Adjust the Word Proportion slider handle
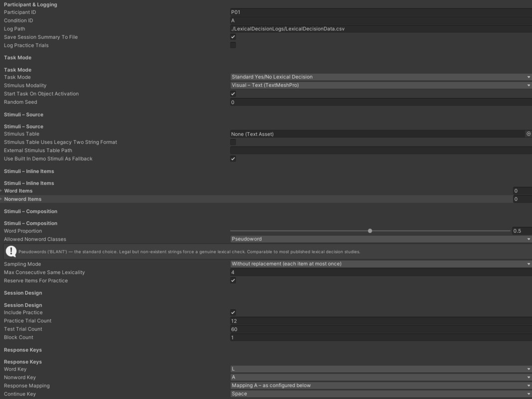Viewport: 532px width, 399px height. (x=370, y=231)
